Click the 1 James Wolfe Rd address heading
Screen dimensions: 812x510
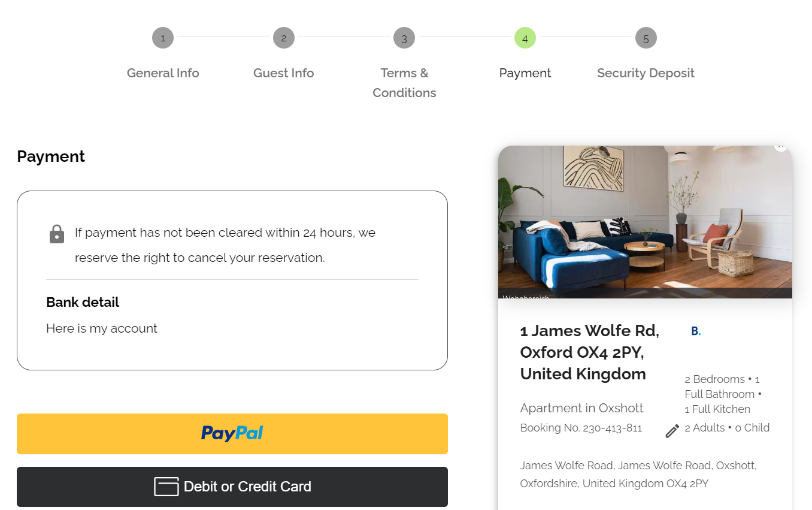click(589, 352)
